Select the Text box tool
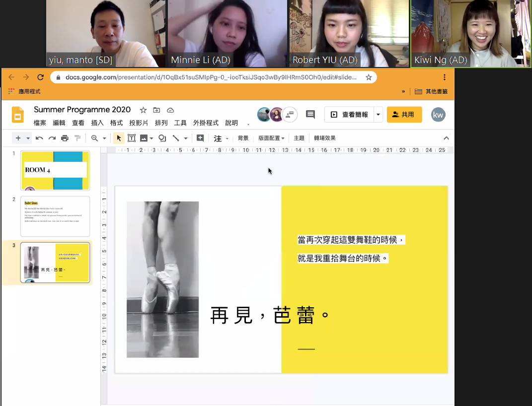Viewport: 532px width, 406px height. [132, 138]
